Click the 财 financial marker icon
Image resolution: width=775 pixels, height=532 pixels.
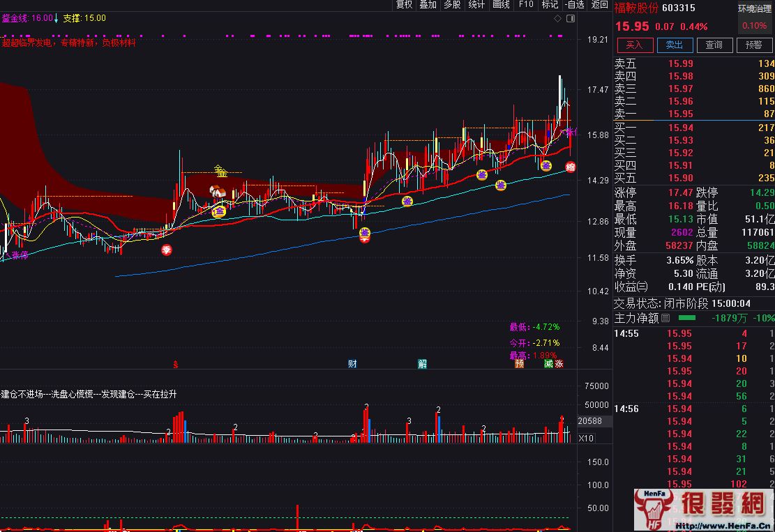click(x=353, y=364)
